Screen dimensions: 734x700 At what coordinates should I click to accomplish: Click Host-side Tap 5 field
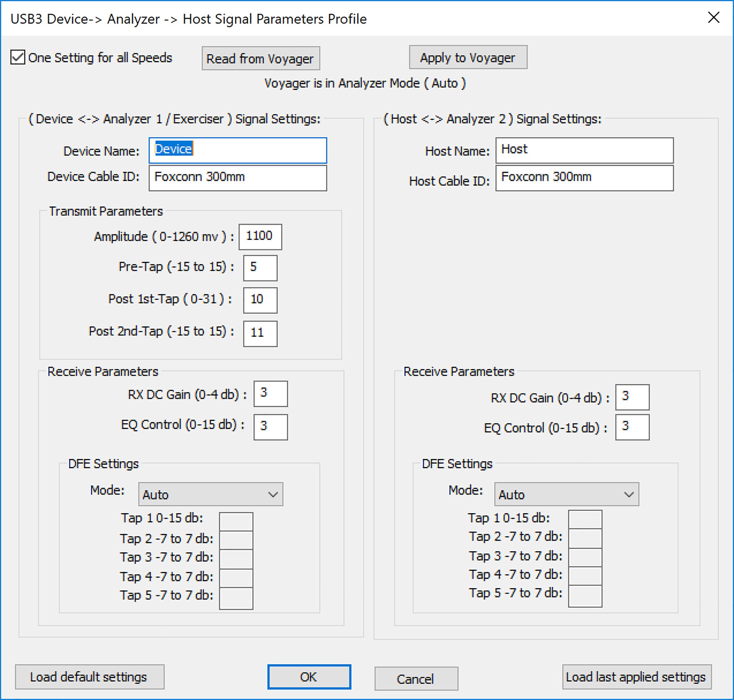(585, 596)
